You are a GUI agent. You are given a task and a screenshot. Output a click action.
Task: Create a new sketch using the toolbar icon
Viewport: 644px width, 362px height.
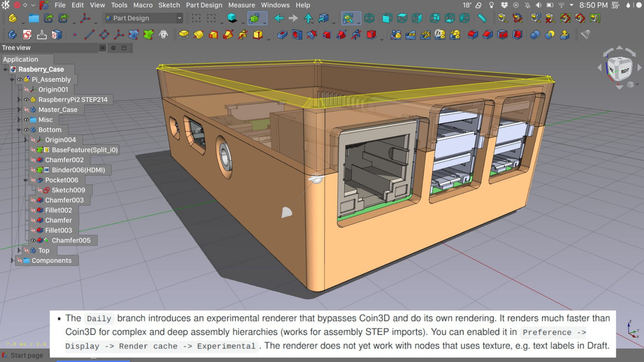click(27, 35)
